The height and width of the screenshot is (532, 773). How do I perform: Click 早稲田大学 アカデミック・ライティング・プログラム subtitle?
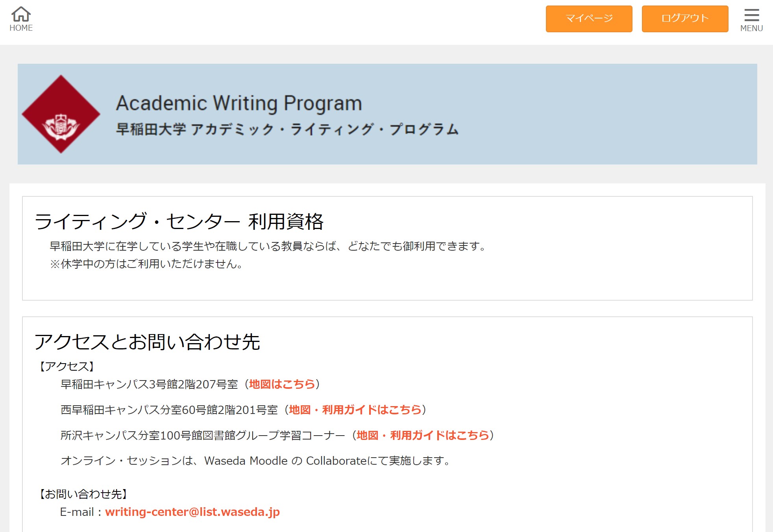pyautogui.click(x=287, y=129)
